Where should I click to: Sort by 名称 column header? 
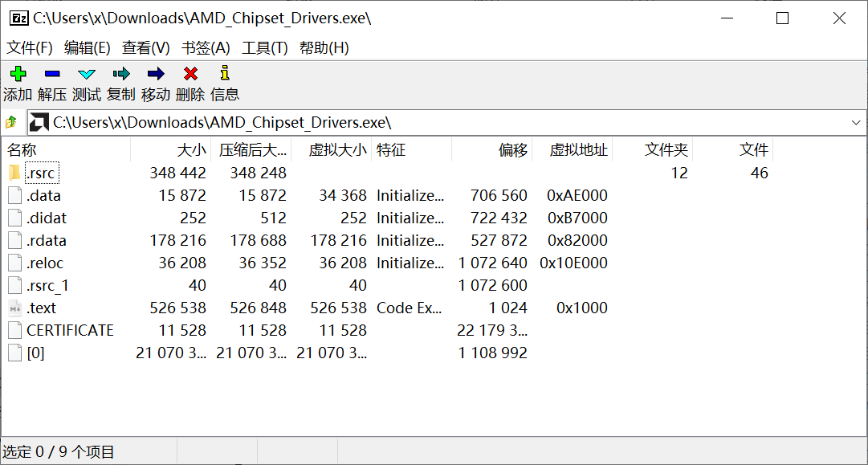(67, 149)
